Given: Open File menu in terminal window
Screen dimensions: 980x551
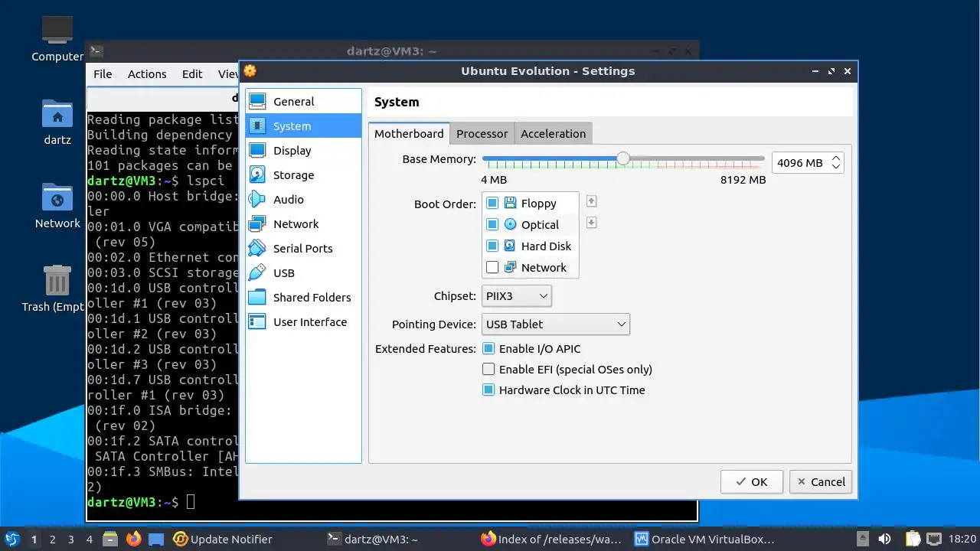Looking at the screenshot, I should click(x=103, y=74).
